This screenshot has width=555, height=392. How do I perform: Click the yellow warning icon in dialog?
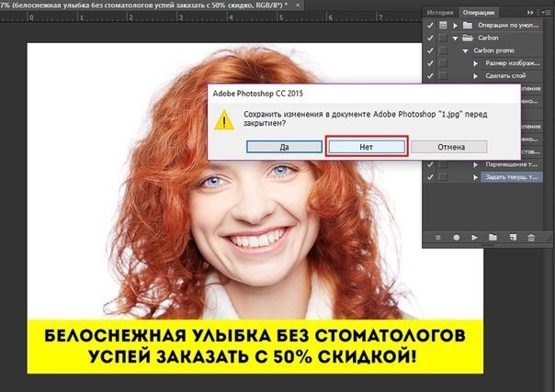coord(224,120)
